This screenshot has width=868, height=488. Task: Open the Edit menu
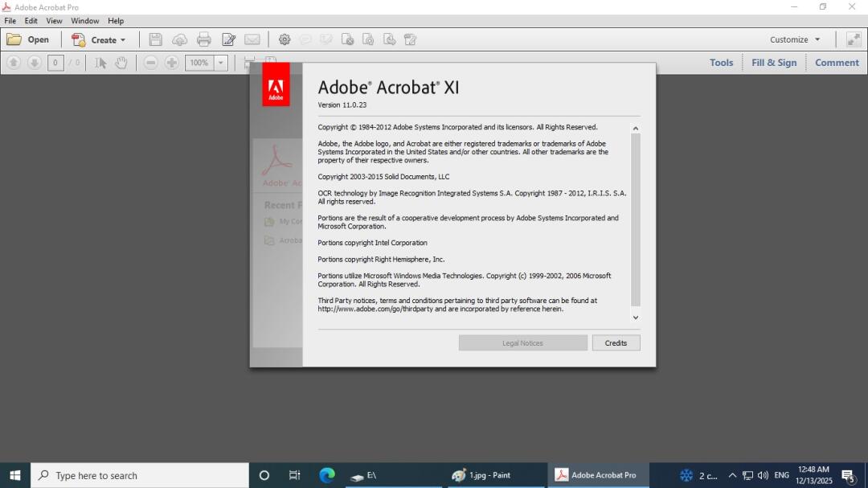tap(31, 21)
